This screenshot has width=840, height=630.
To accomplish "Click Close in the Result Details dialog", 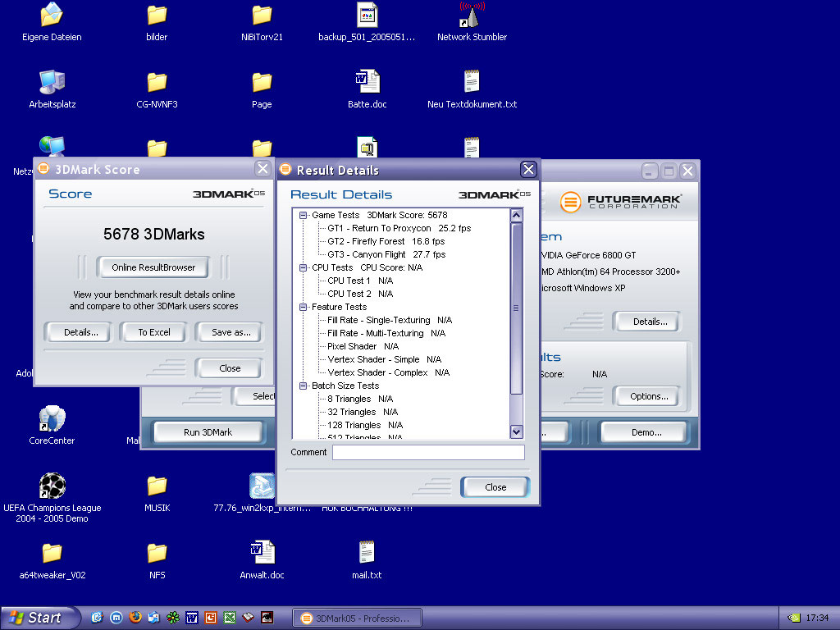I will [495, 487].
